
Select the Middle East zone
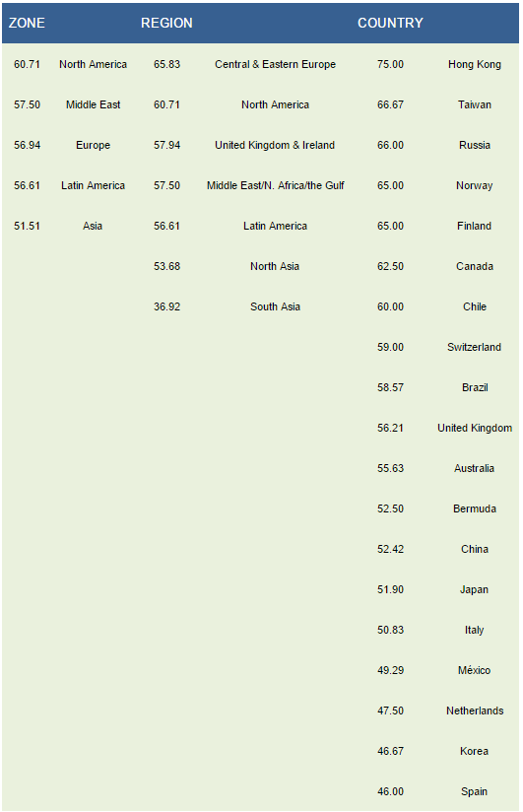(94, 104)
